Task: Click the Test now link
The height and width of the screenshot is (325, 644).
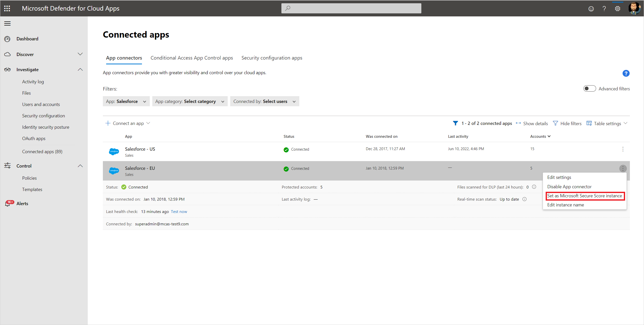Action: pos(179,211)
